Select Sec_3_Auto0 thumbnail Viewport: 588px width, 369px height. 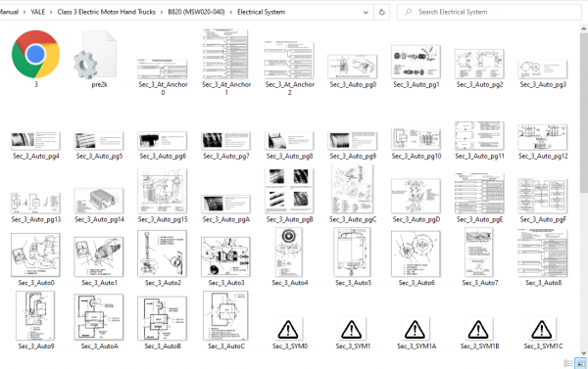35,254
